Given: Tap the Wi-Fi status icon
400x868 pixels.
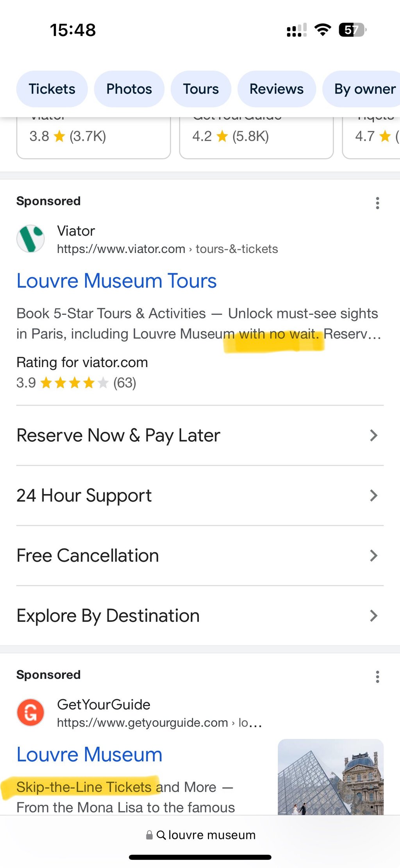Looking at the screenshot, I should (x=323, y=30).
